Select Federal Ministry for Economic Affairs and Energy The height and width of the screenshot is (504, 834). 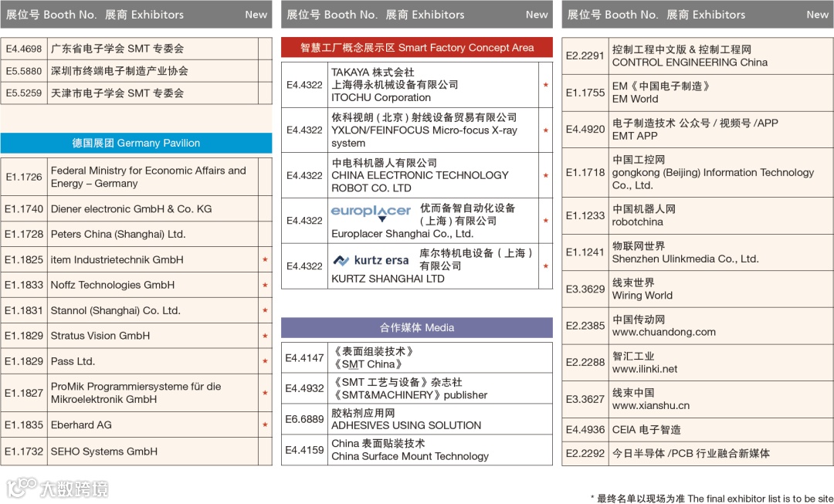pyautogui.click(x=148, y=177)
